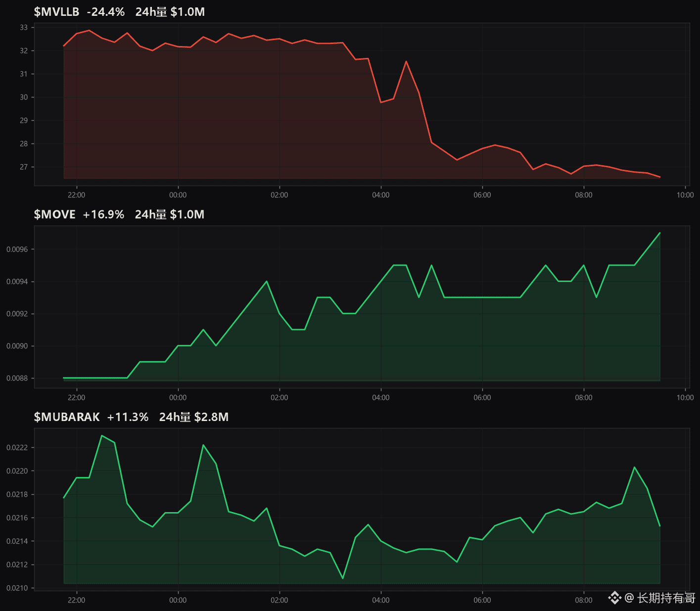Click the $MVLLB ticker title
This screenshot has height=611, width=700.
pos(56,12)
